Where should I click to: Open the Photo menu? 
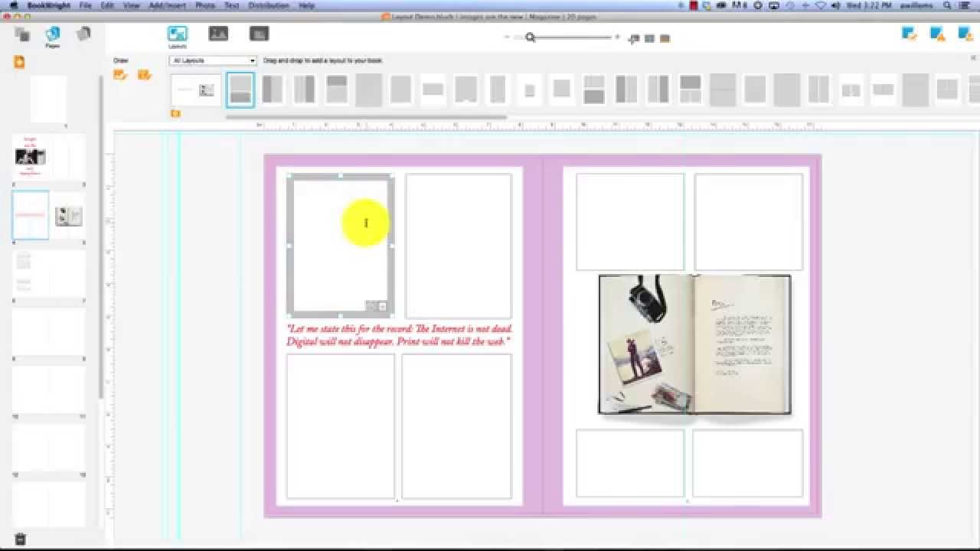click(x=204, y=5)
